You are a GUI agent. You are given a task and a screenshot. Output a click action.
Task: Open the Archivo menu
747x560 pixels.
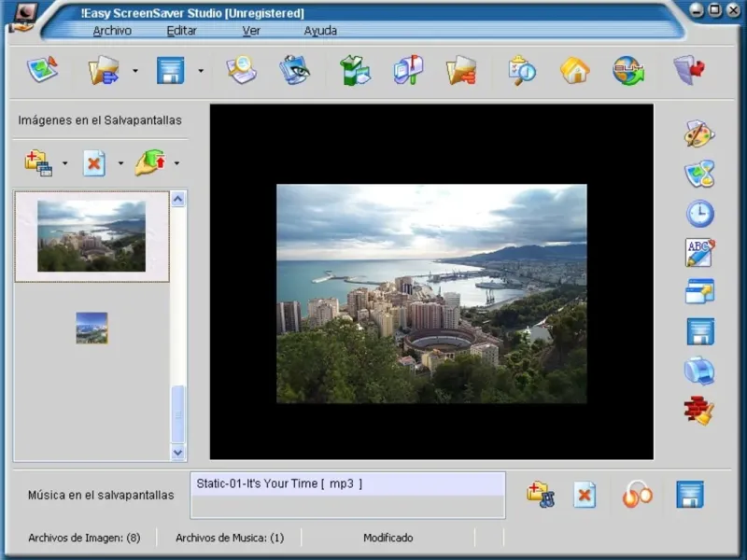(x=112, y=31)
